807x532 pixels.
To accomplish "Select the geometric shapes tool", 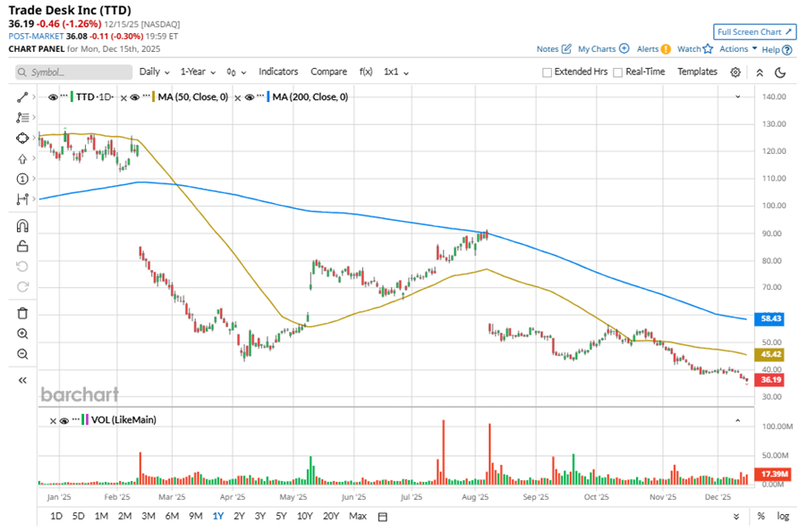I will point(22,138).
